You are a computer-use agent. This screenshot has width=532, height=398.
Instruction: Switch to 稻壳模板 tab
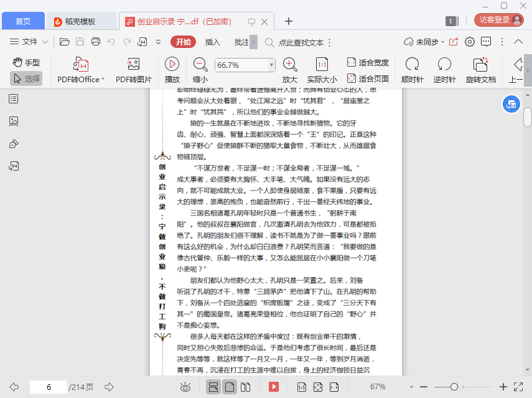(81, 21)
